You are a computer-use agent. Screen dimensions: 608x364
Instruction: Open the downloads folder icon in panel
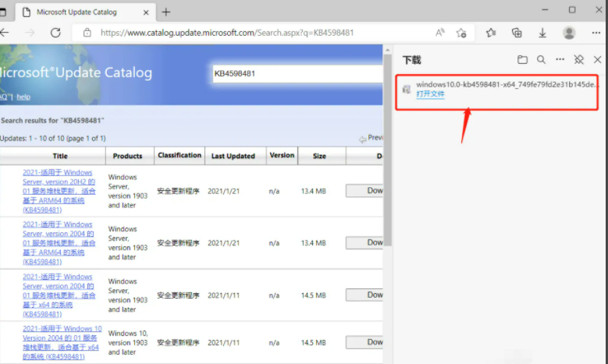522,60
